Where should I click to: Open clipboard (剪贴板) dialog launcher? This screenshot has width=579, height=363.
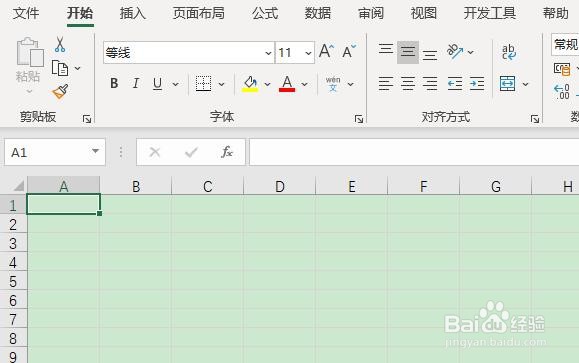coord(87,119)
